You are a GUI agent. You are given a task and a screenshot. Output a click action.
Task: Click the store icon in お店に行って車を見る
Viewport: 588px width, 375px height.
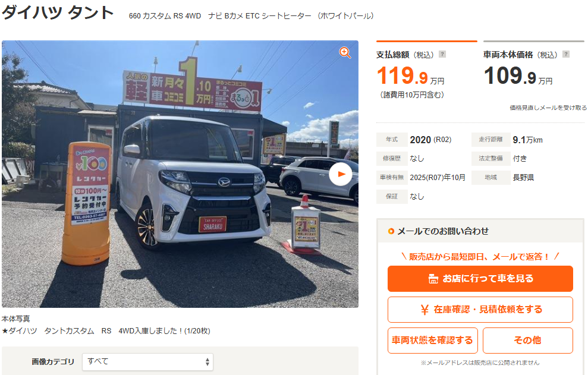(433, 279)
